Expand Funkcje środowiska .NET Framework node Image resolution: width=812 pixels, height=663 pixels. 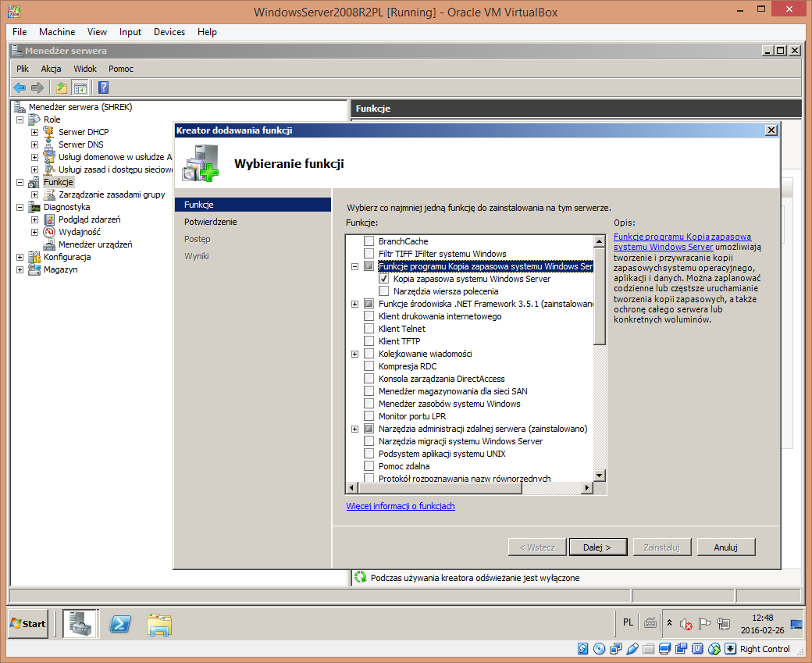(354, 304)
